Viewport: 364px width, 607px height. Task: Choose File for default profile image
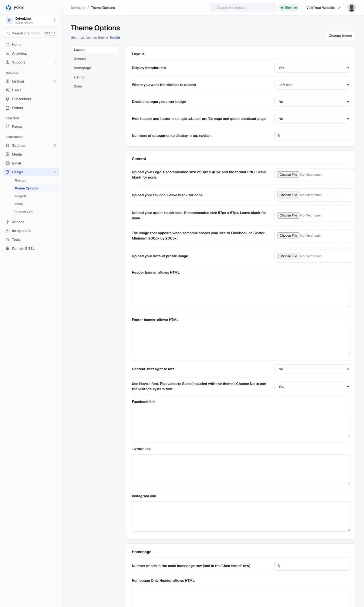point(288,256)
